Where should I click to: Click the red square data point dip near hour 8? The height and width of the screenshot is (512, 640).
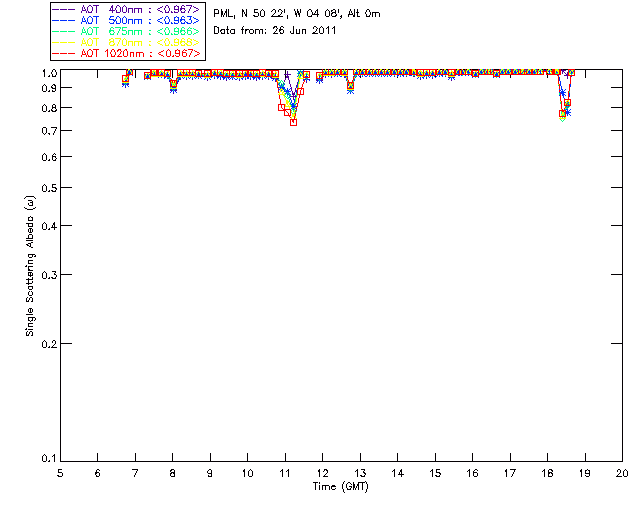(x=173, y=84)
